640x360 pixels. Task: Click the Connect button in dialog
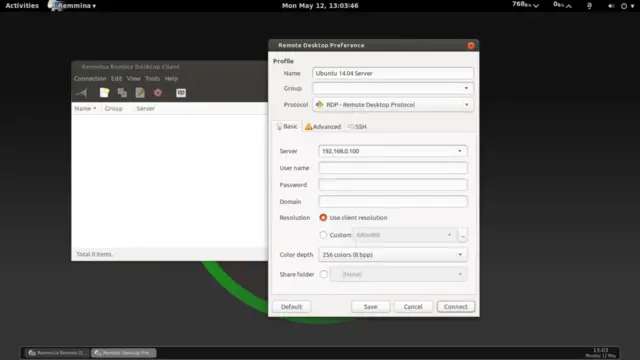pos(456,307)
